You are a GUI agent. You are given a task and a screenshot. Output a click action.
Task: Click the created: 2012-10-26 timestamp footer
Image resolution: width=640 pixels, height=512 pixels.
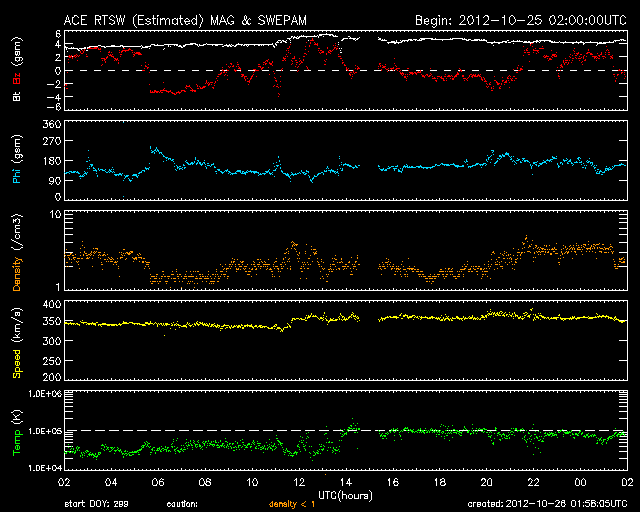547,504
